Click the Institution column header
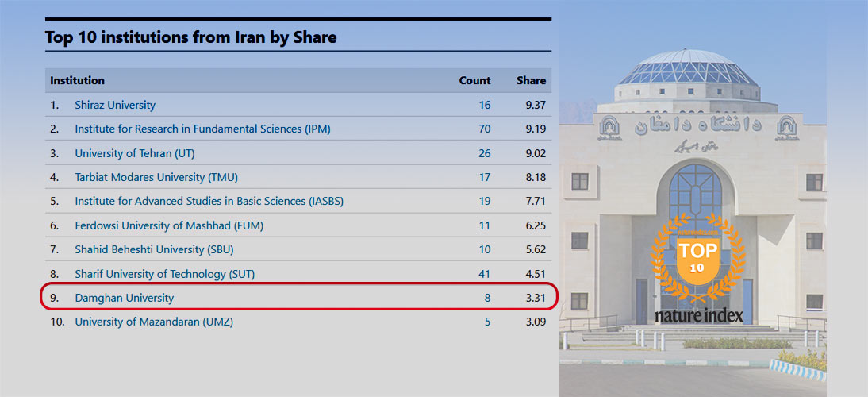This screenshot has width=868, height=397. pos(77,80)
